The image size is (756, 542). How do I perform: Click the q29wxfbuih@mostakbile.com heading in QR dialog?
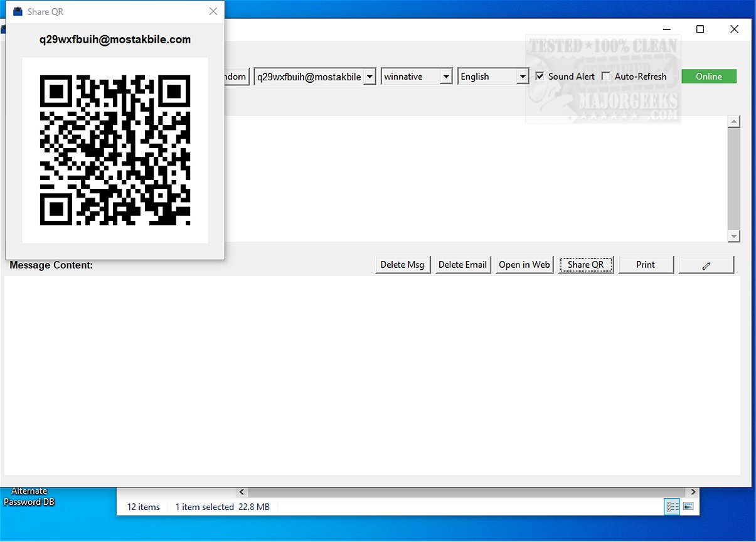[115, 40]
